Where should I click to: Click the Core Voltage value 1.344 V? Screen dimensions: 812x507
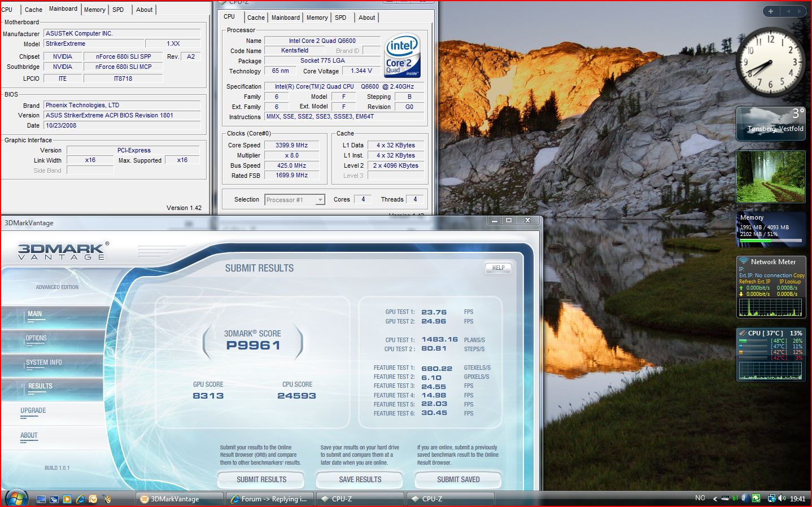(x=361, y=71)
